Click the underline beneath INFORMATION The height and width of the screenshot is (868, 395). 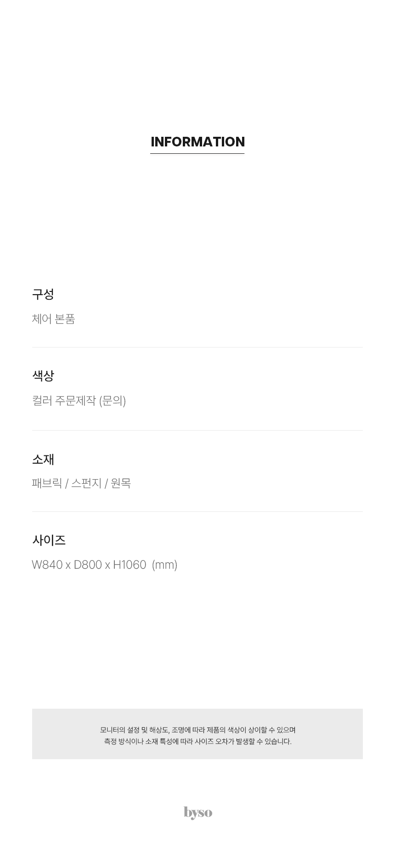[197, 154]
